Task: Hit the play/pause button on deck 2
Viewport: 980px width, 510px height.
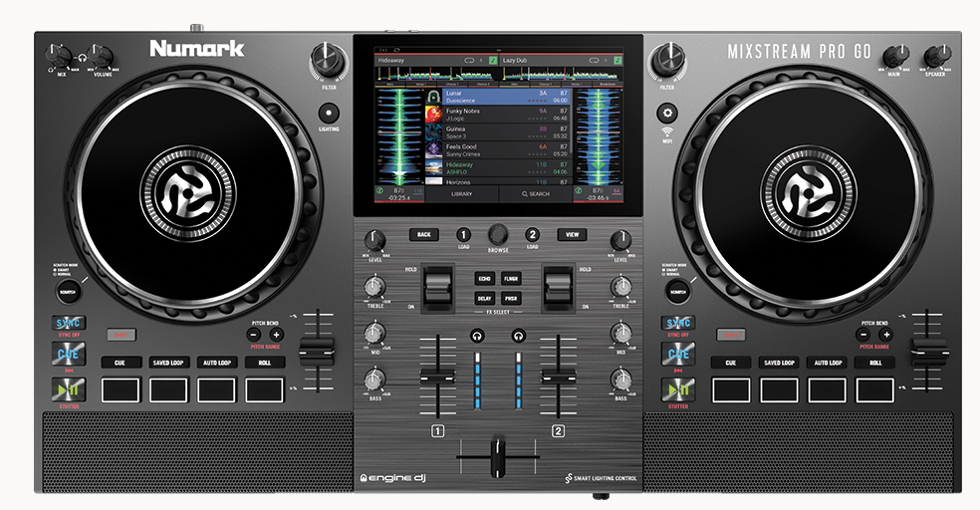Action: pos(679,390)
